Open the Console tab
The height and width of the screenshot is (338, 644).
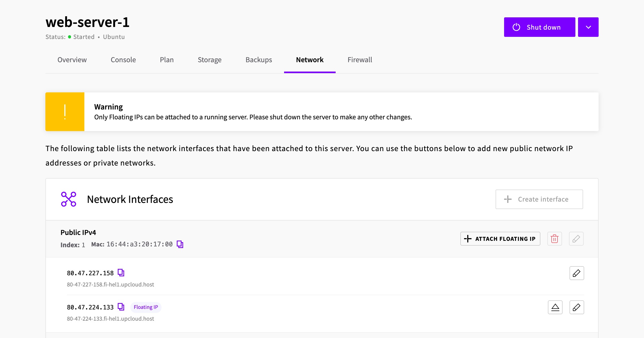[x=123, y=60]
